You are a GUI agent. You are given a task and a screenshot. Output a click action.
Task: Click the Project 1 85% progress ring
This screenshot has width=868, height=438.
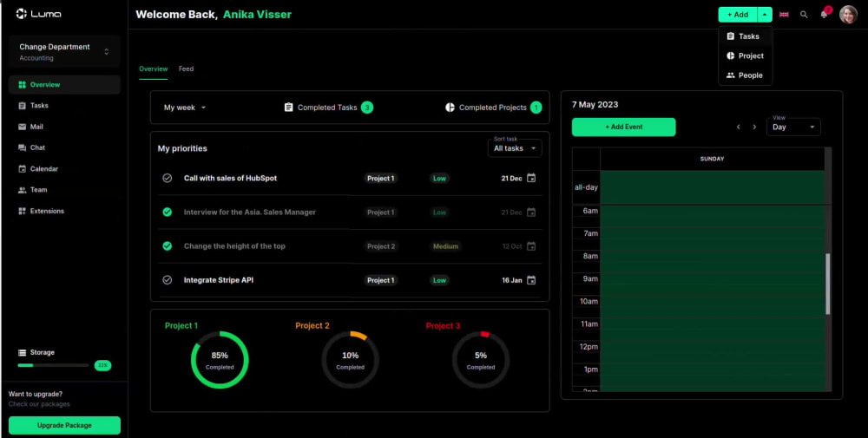pos(220,360)
